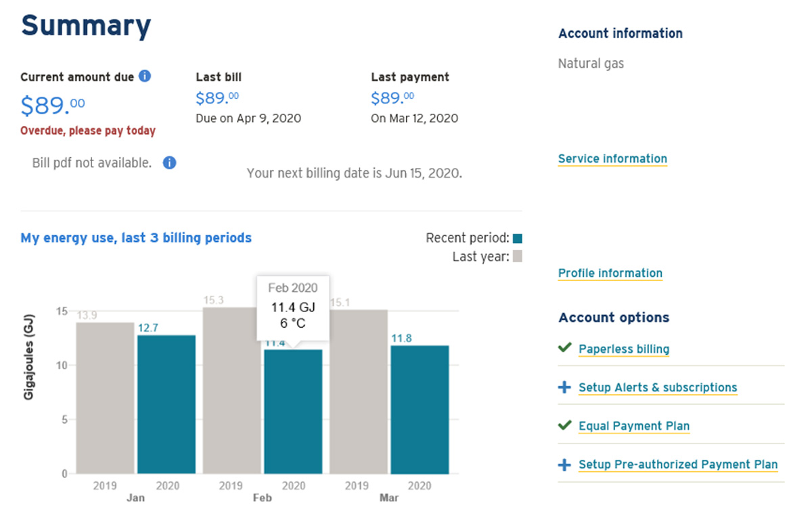Click the Natural gas account text
The height and width of the screenshot is (518, 812).
point(591,64)
